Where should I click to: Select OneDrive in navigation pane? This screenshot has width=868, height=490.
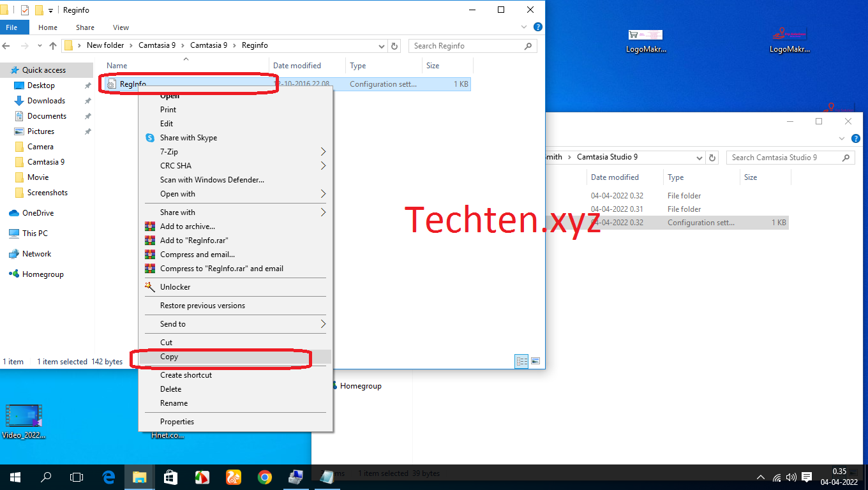click(x=38, y=213)
